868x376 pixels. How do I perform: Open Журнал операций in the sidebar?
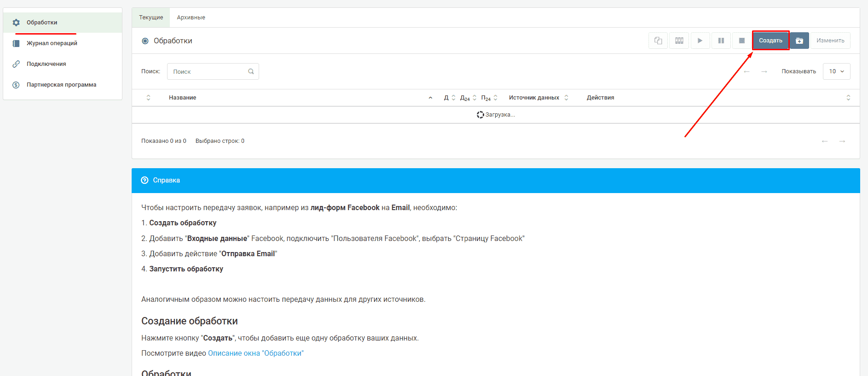click(x=52, y=43)
